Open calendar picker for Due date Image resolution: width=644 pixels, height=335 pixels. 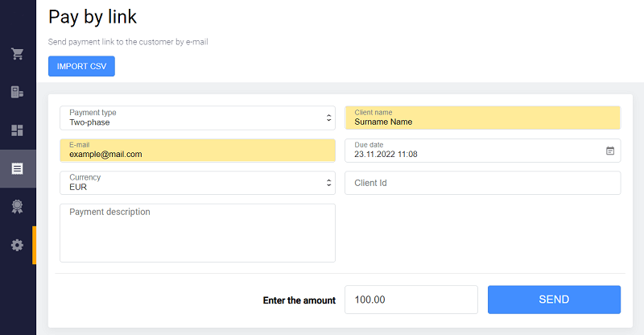point(610,151)
